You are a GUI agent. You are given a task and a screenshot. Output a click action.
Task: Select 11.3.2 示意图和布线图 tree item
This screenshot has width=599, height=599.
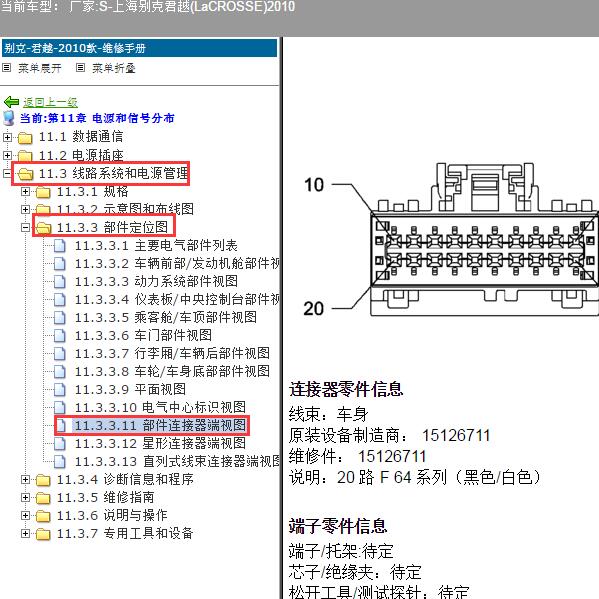click(125, 209)
